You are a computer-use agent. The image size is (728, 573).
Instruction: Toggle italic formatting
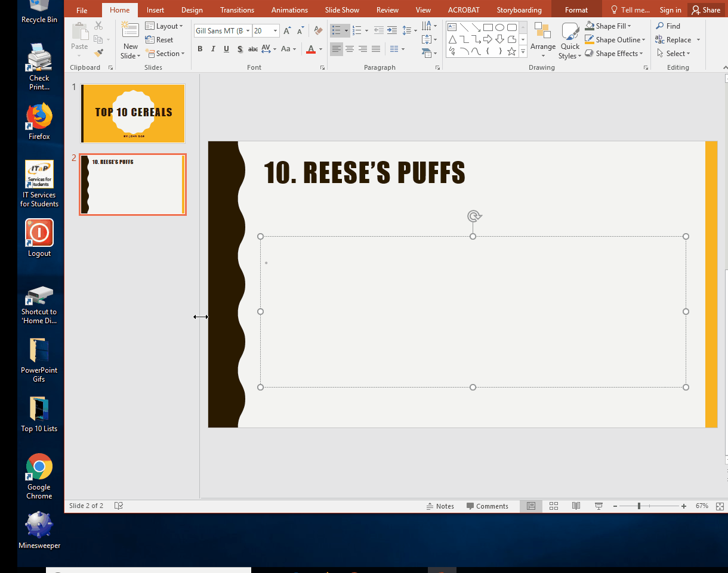pyautogui.click(x=213, y=49)
